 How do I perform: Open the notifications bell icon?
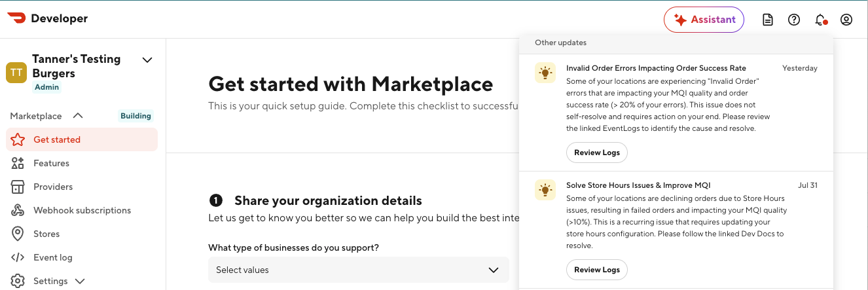(x=820, y=20)
